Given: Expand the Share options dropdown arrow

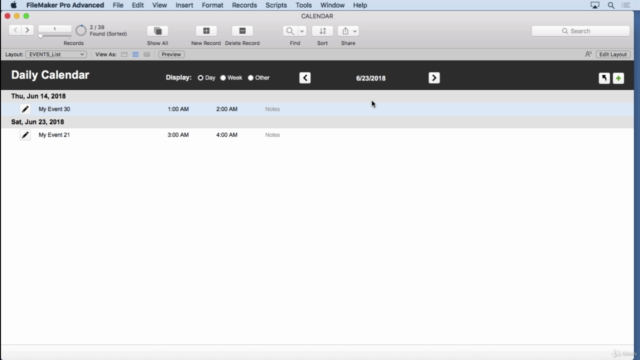Looking at the screenshot, I should pos(355,31).
